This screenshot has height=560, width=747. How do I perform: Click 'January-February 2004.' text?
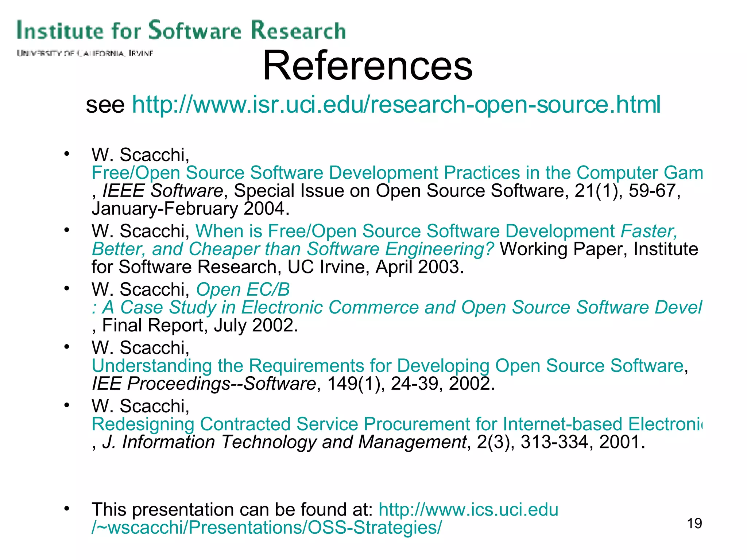[190, 209]
